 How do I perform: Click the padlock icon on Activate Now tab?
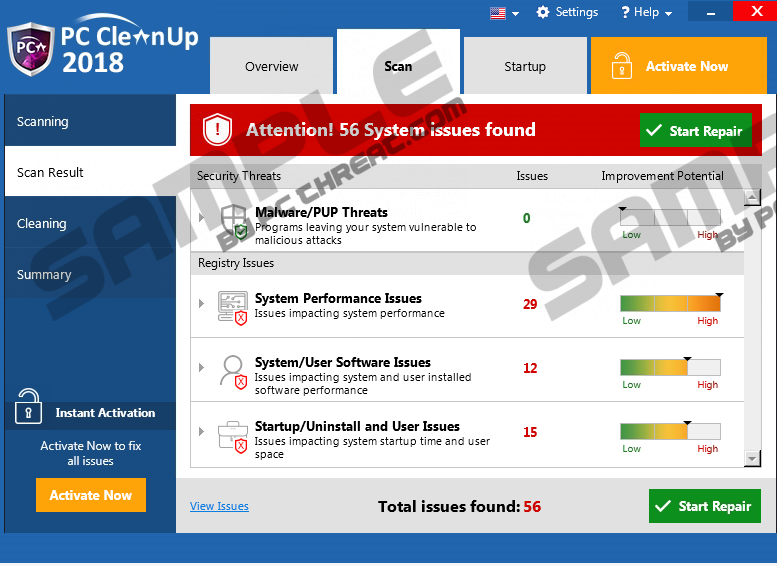(x=621, y=65)
